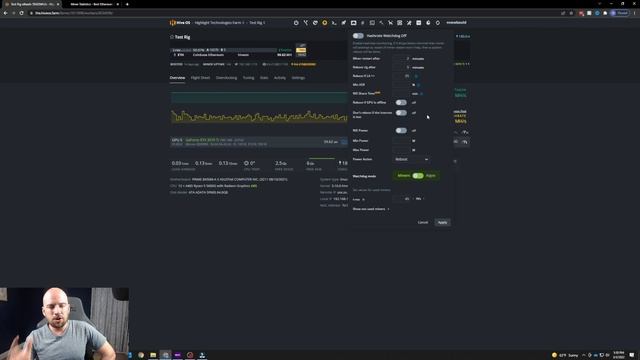Image resolution: width=640 pixels, height=360 pixels.
Task: Click the rightmost refresh icon in toolbar
Action: [438, 23]
